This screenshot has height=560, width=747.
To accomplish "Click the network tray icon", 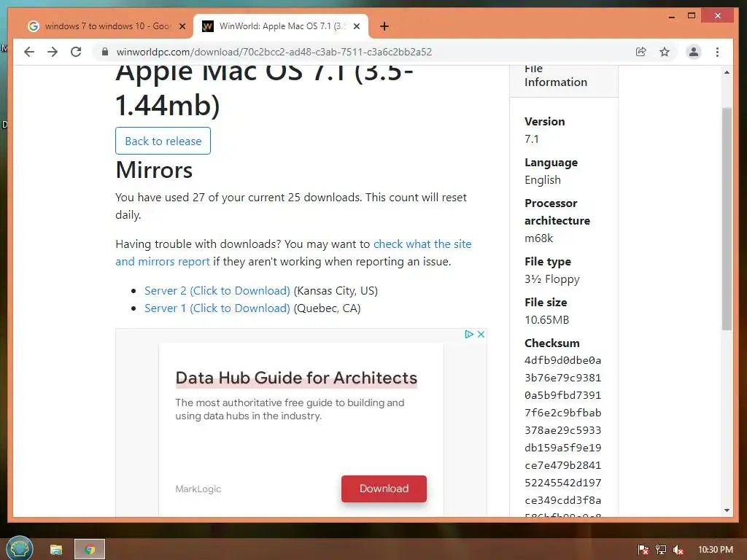I will (661, 550).
